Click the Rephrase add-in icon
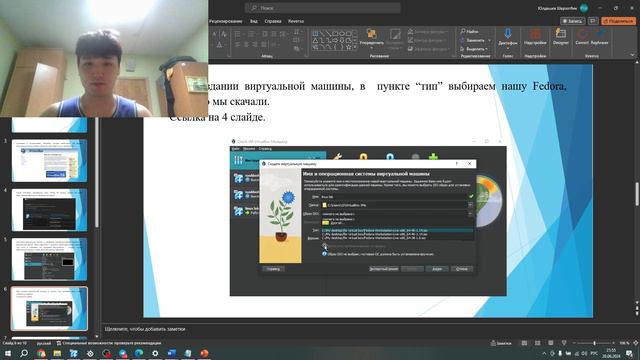Image resolution: width=640 pixels, height=360 pixels. [599, 38]
